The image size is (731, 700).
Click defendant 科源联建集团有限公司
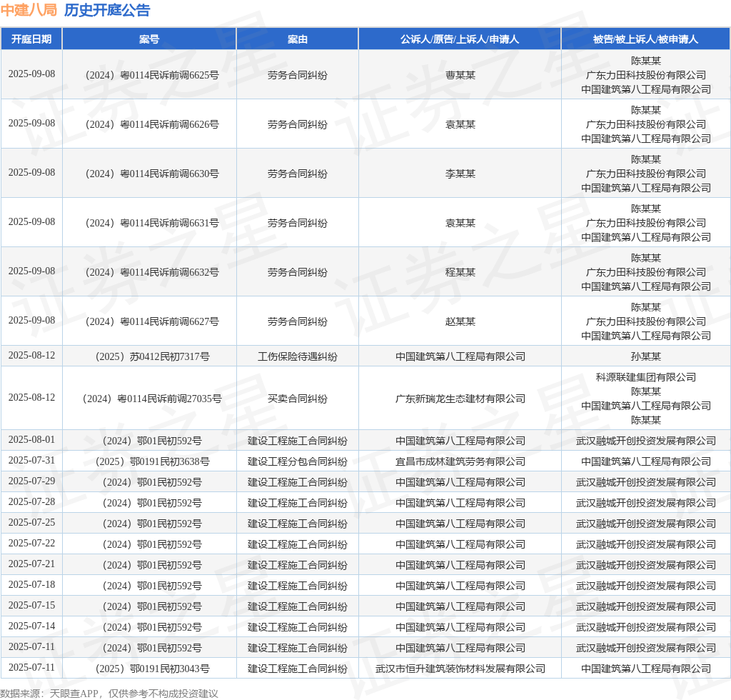(x=645, y=377)
